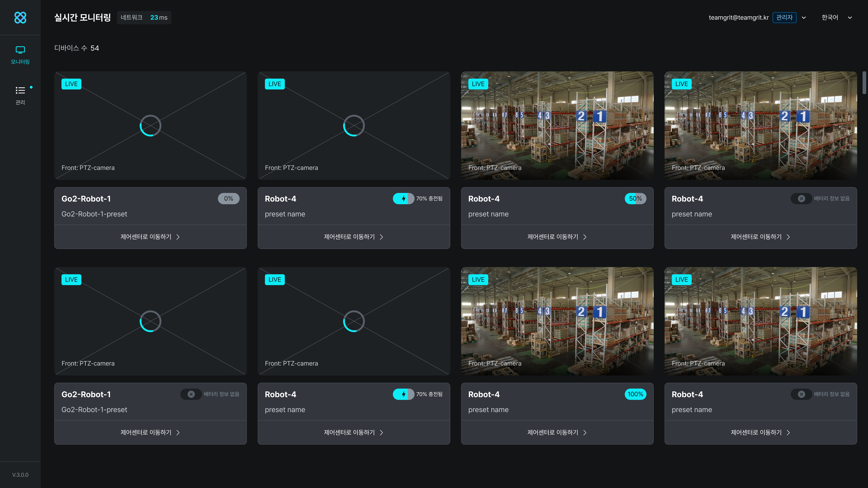The width and height of the screenshot is (868, 488).
Task: Select the 모니터링 monitor icon in sidebar
Action: [x=20, y=50]
